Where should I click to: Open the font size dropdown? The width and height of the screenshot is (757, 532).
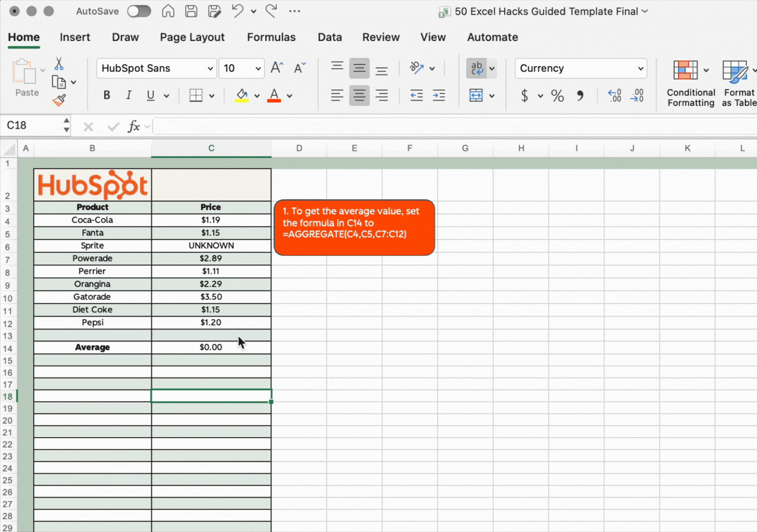click(258, 69)
